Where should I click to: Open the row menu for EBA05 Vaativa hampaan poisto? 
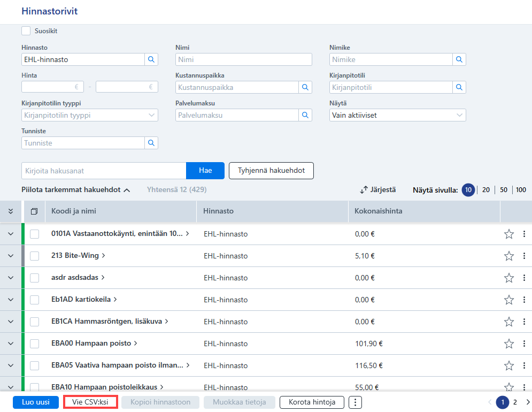point(524,365)
